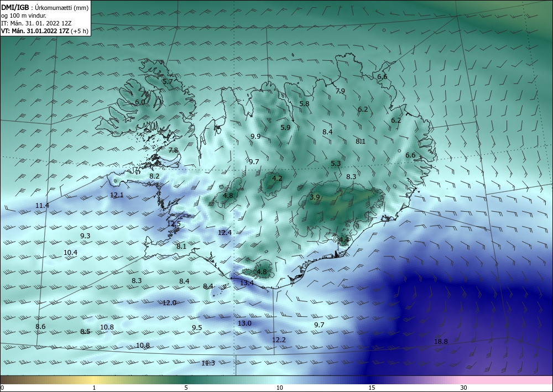Click the 'og 100 m vindur.' subtitle line

(24, 15)
